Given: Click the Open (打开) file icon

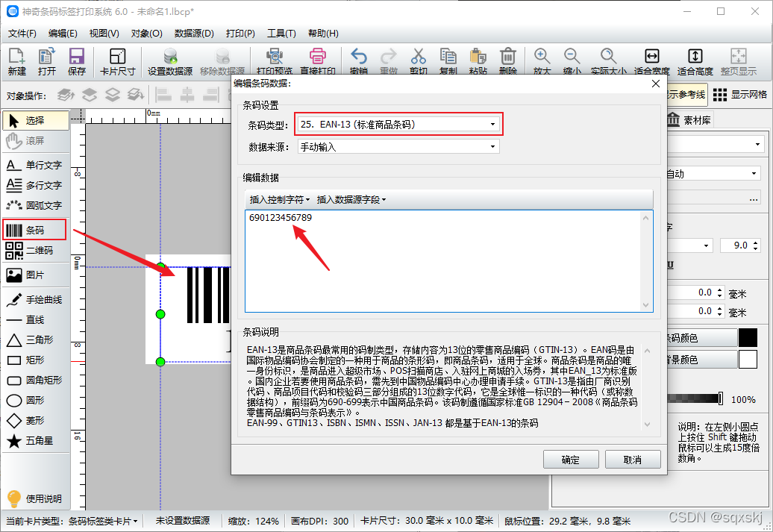Looking at the screenshot, I should pos(47,61).
